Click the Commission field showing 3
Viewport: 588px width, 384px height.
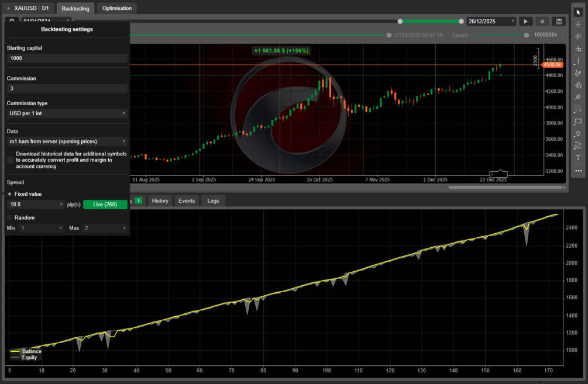(67, 88)
